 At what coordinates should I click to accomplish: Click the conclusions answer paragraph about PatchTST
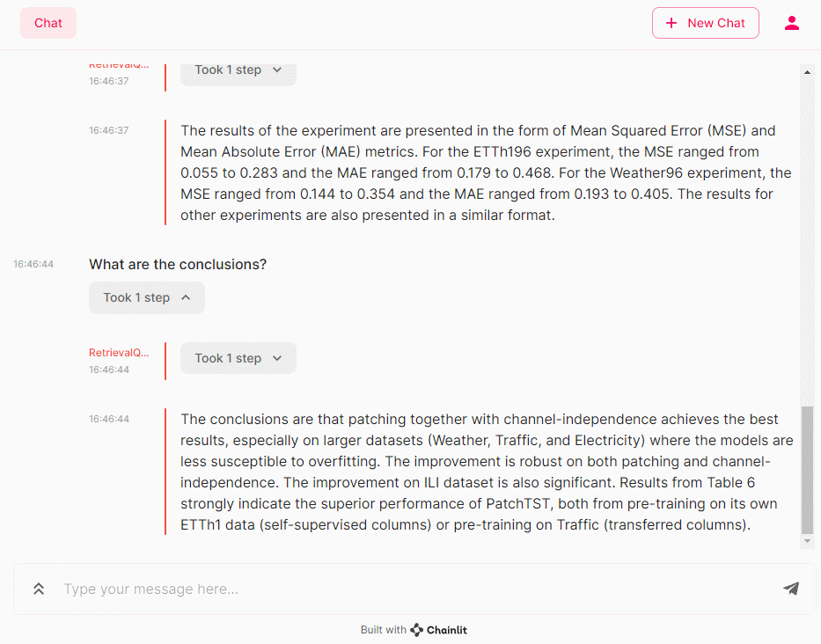[x=487, y=472]
